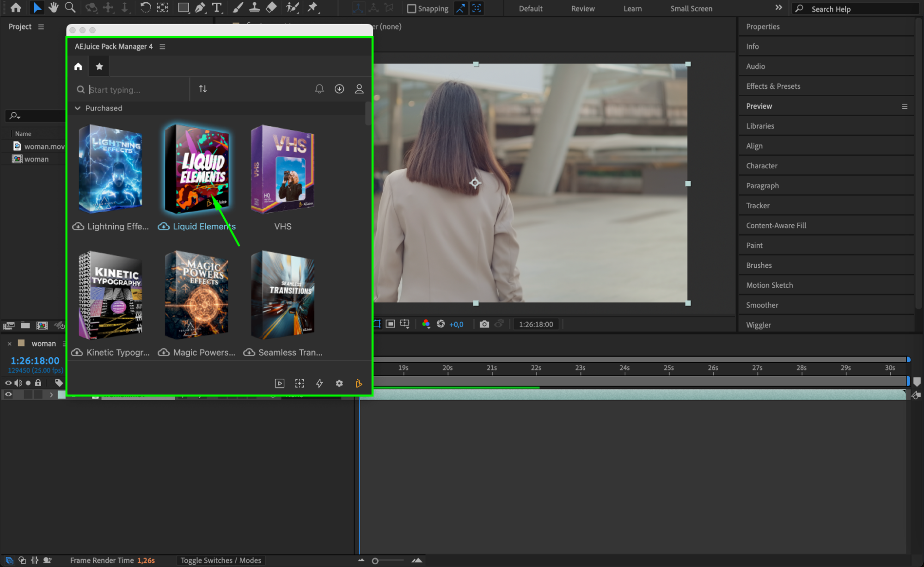Select the Pen tool in toolbar

(200, 7)
